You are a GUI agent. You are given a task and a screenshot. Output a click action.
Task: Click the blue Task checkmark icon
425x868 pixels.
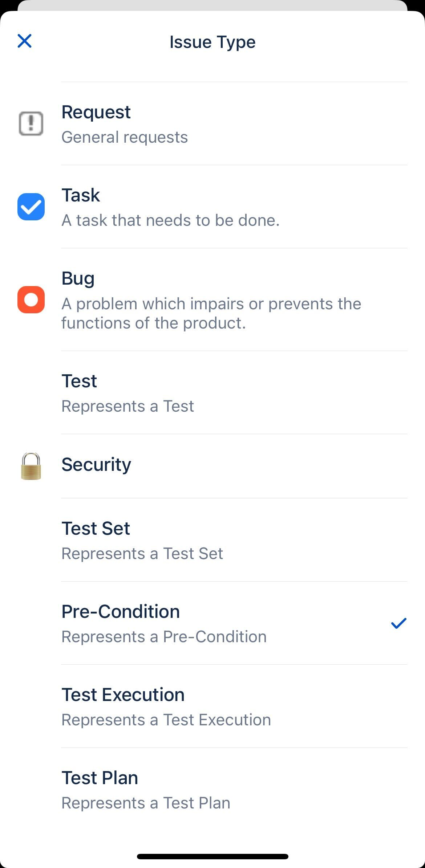tap(31, 206)
